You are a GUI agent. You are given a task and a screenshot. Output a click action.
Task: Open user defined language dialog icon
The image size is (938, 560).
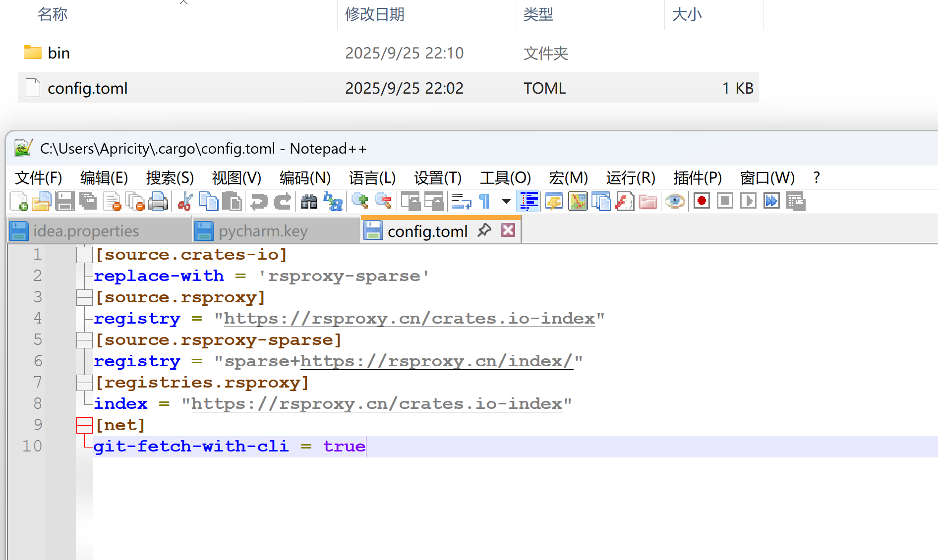coord(554,201)
